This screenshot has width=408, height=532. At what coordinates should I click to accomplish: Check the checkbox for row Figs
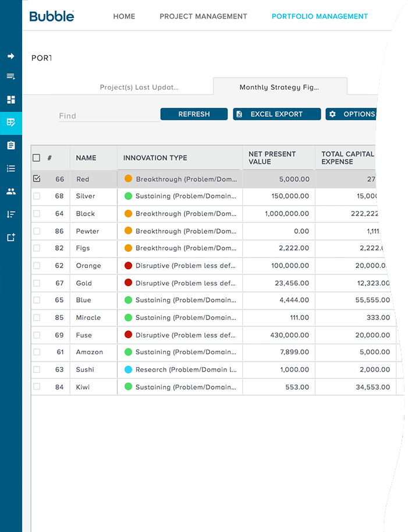coord(37,248)
